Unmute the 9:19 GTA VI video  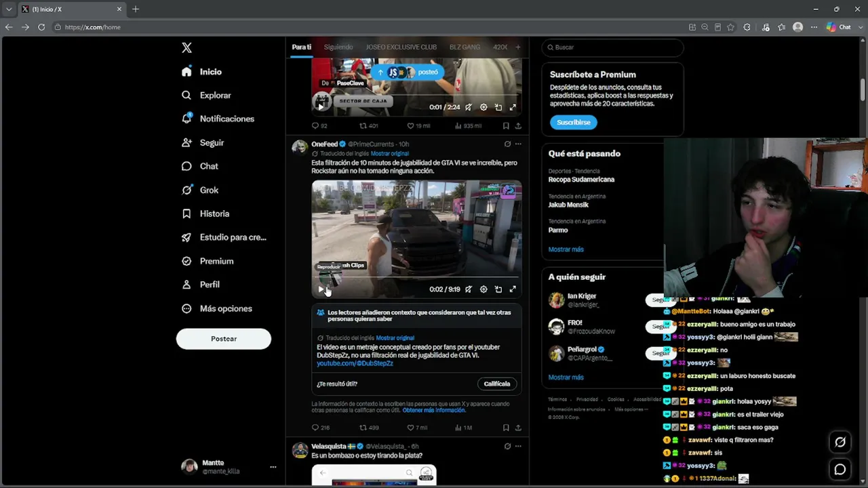tap(469, 289)
